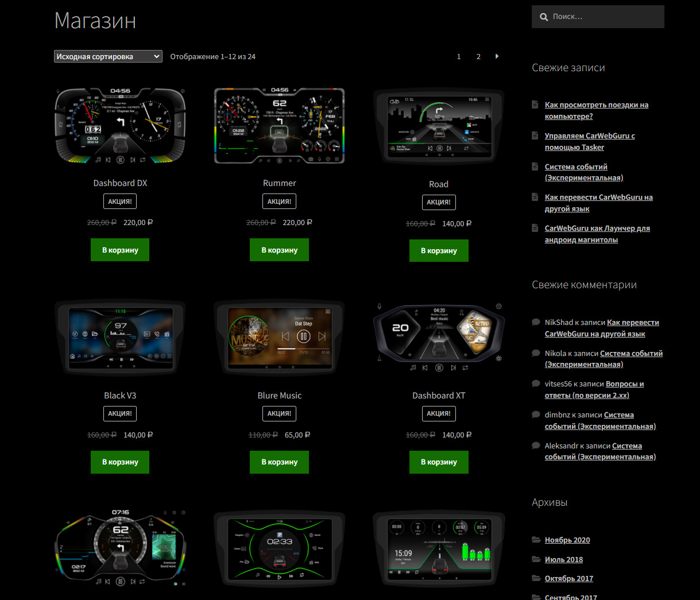This screenshot has height=600, width=700.
Task: Click the folder icon beside Октябрь 2017
Action: pos(536,578)
